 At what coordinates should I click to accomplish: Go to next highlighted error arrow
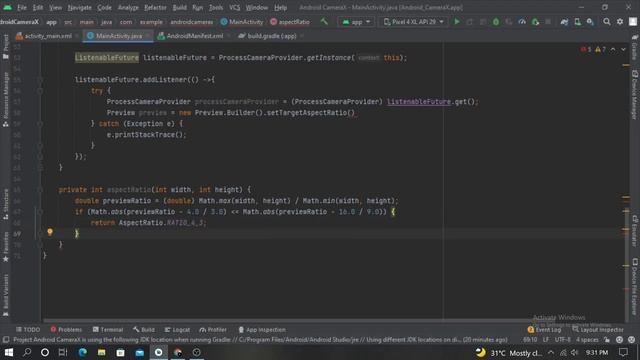pos(623,49)
